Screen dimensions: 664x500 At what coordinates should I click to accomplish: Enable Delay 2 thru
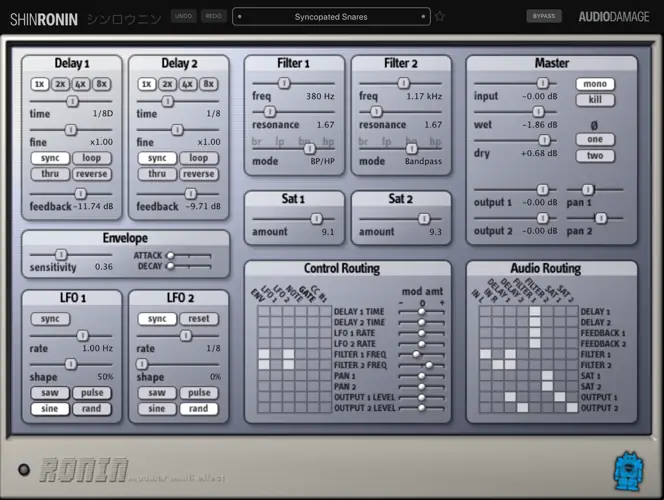pyautogui.click(x=157, y=174)
